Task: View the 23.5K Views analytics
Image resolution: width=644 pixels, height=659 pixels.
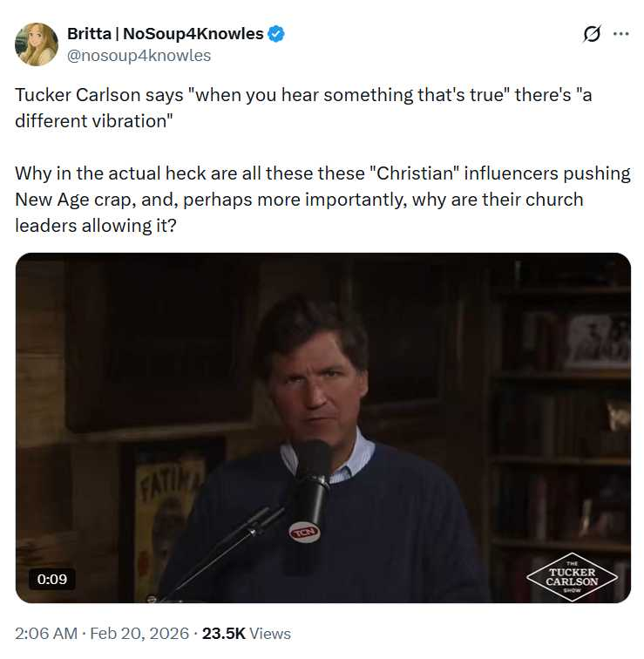Action: (247, 634)
